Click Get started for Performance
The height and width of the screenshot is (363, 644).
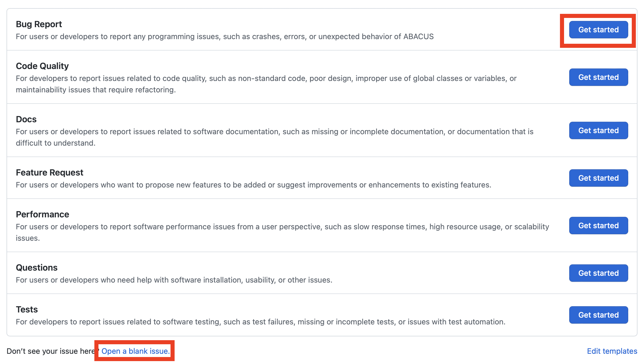coord(598,226)
